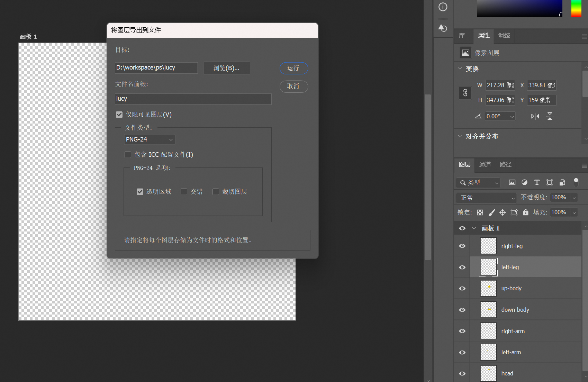Filter layers by shape icon
The height and width of the screenshot is (382, 588).
[549, 182]
